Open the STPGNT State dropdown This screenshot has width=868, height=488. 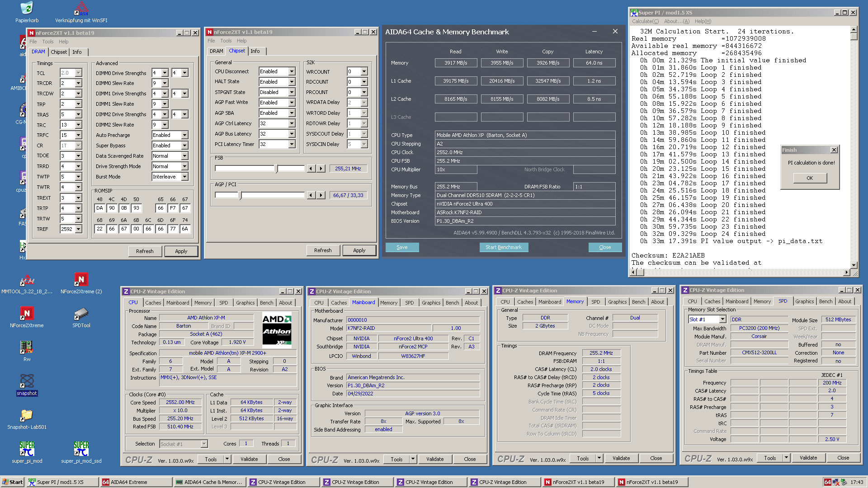[292, 92]
